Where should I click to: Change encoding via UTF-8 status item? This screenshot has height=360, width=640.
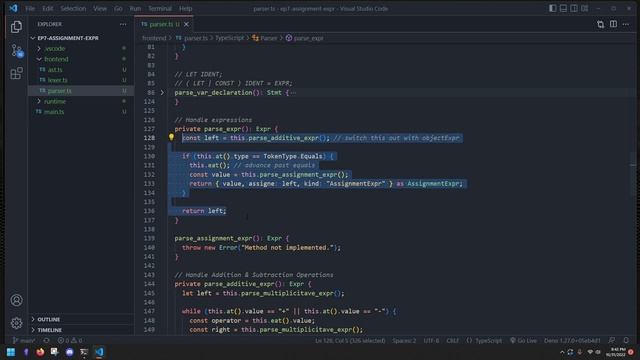click(x=431, y=340)
